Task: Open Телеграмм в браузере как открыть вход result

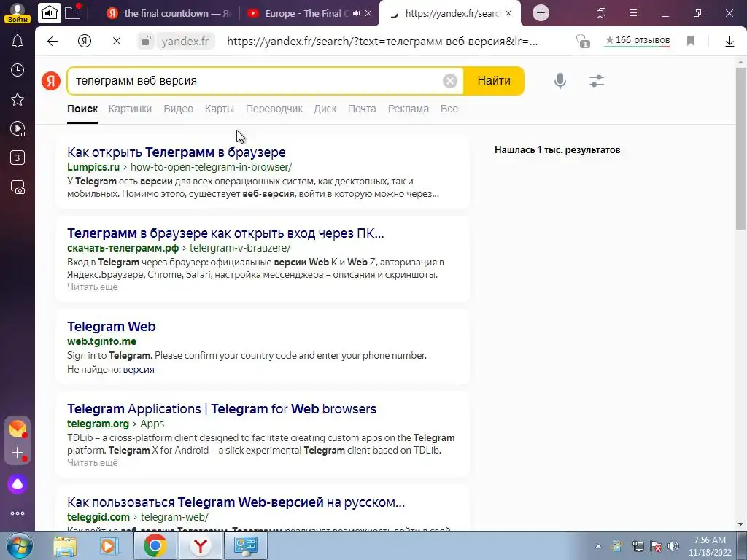Action: coord(225,233)
